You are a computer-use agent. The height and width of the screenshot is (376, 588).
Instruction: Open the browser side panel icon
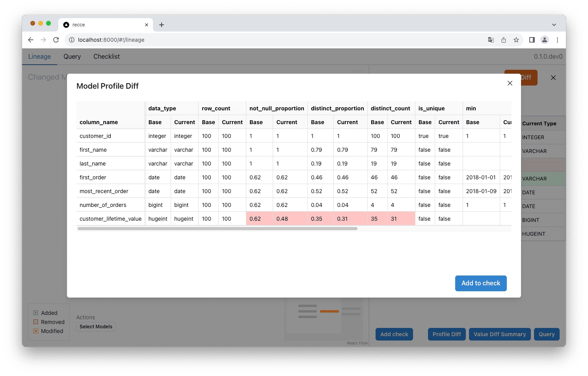[532, 40]
